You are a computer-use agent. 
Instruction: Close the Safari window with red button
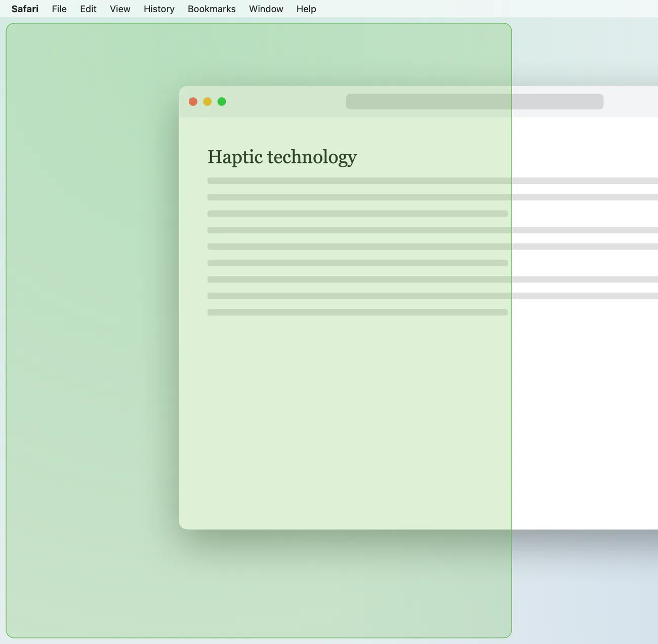point(193,101)
